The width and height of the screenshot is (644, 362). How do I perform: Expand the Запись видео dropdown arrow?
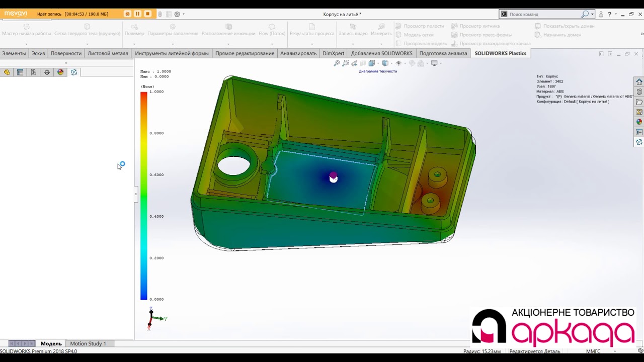tap(353, 44)
